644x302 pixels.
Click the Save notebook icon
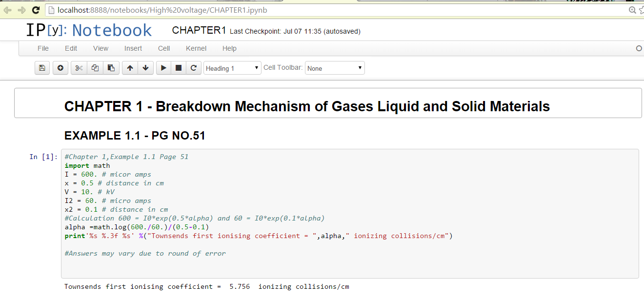[42, 68]
